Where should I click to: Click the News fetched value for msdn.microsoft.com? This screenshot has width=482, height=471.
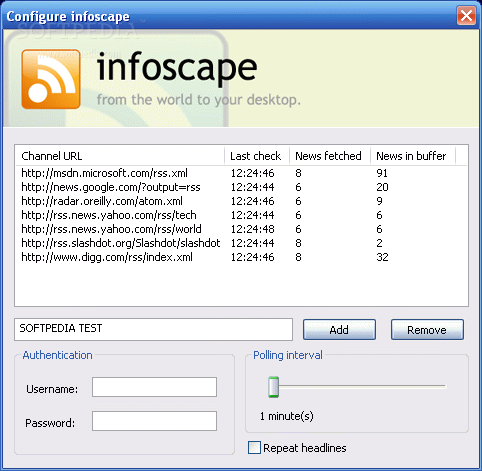pyautogui.click(x=298, y=173)
